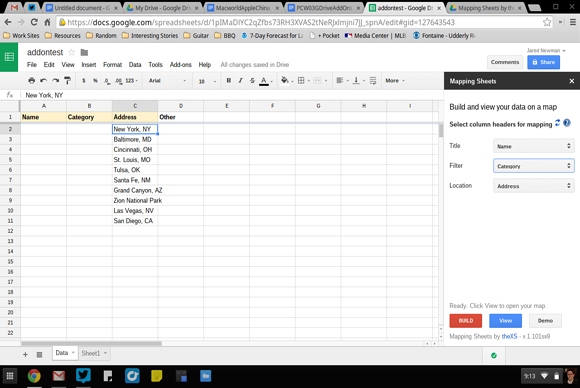Toggle bold formatting

click(x=229, y=80)
